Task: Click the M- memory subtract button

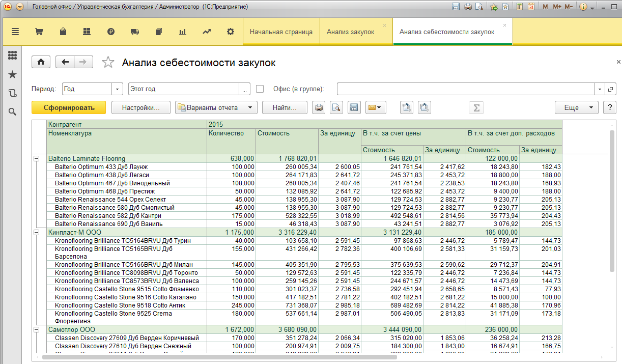Action: click(569, 7)
